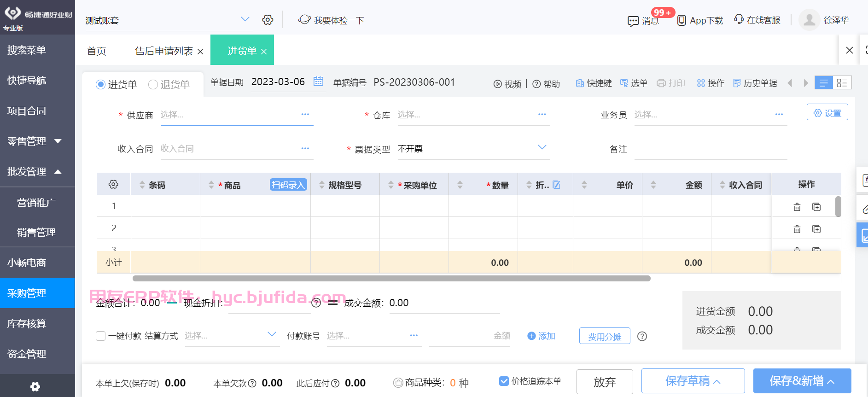This screenshot has height=397, width=868.
Task: Open the 票据类型 dropdown
Action: click(542, 147)
